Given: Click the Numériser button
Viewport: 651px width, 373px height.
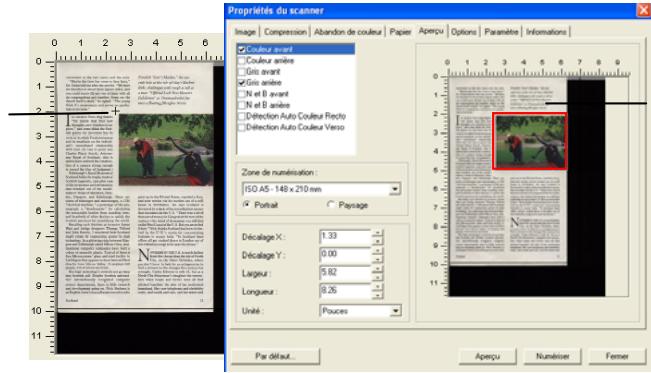Looking at the screenshot, I should (552, 356).
